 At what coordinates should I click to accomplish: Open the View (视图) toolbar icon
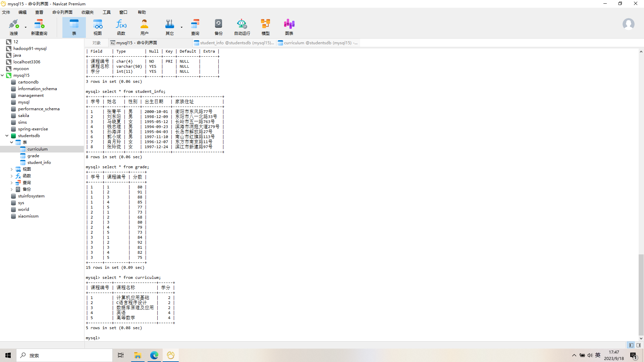point(98,27)
